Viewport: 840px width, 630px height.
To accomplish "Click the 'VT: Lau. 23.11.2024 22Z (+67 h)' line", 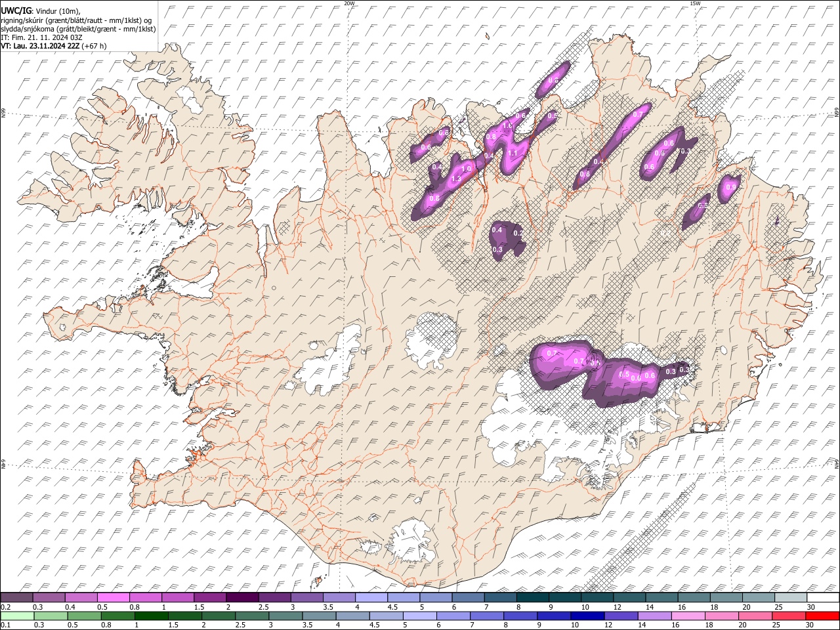I will click(x=54, y=46).
